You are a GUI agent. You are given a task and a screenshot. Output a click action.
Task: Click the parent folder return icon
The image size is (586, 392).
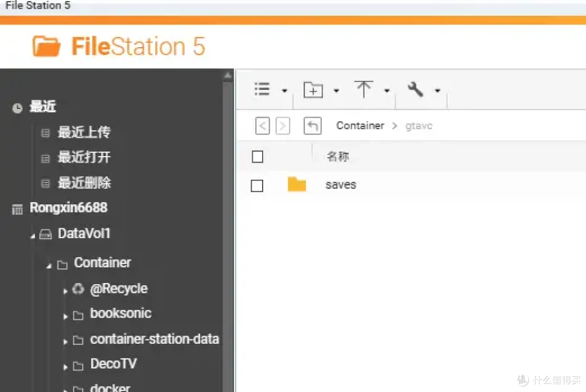313,126
